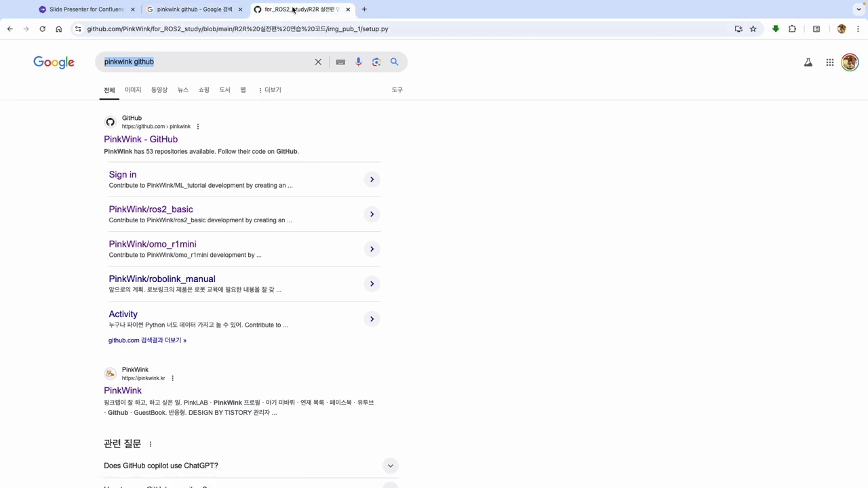Open the PinkWink/robolink_manual link
The width and height of the screenshot is (868, 488).
[x=162, y=279]
